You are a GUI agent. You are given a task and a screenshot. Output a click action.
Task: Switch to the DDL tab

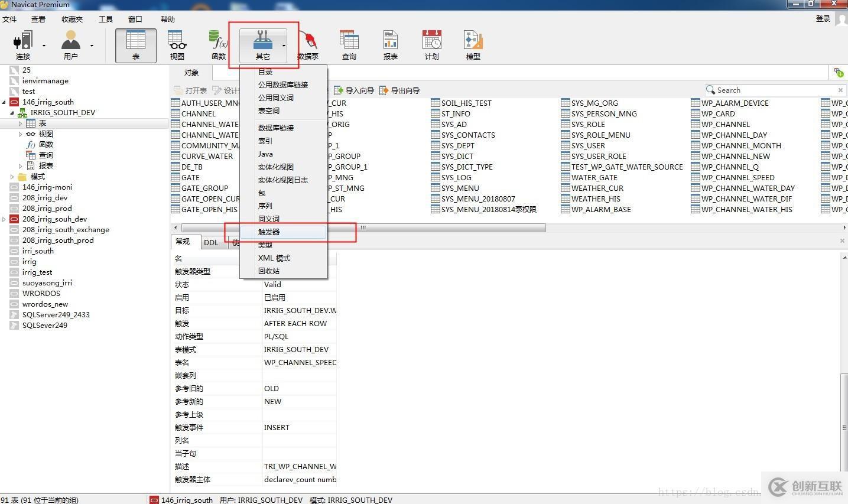click(x=211, y=242)
